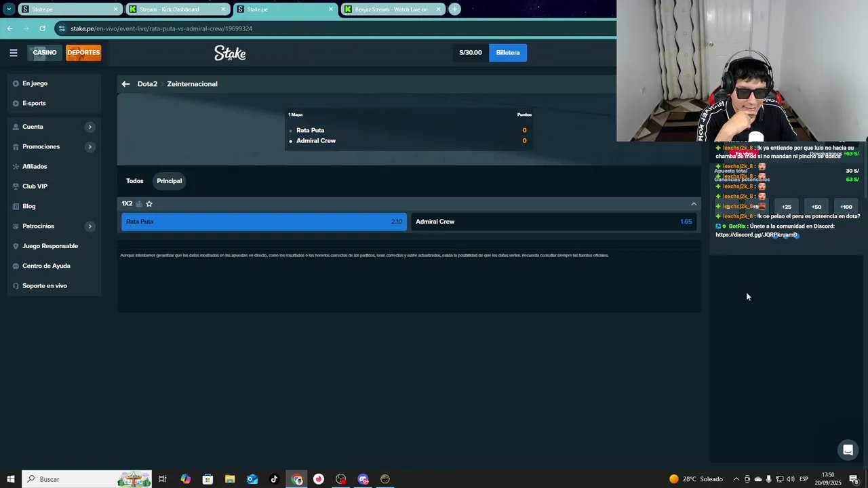Open the Billetera wallet
Viewport: 868px width, 488px height.
tap(508, 53)
